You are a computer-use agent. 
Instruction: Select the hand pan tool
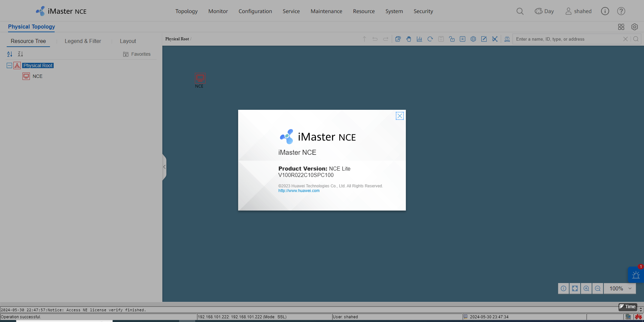[x=409, y=39]
